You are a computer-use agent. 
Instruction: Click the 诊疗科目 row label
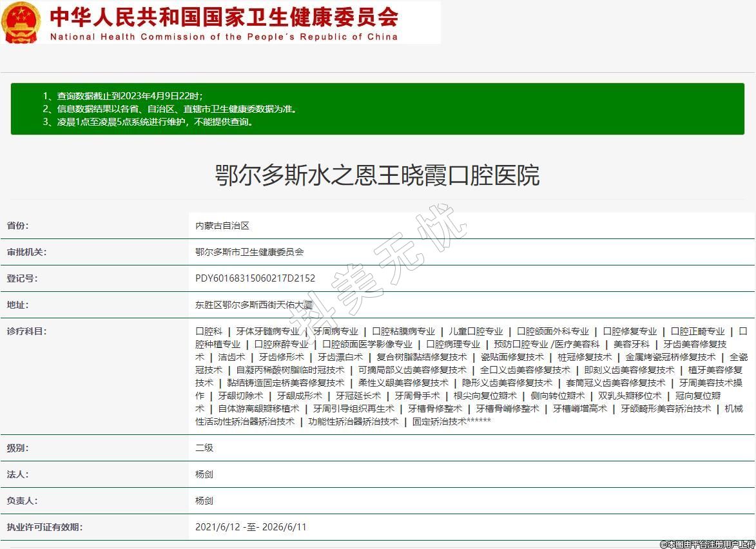pos(26,331)
